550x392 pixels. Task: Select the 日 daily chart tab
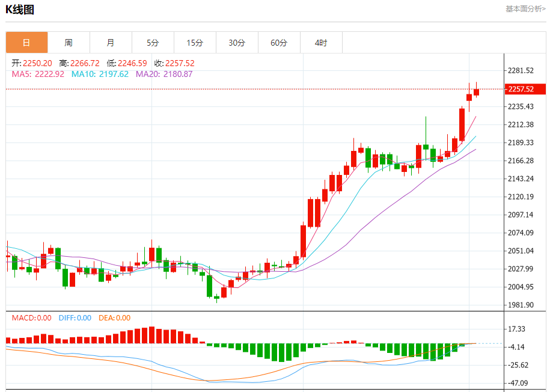[26, 43]
